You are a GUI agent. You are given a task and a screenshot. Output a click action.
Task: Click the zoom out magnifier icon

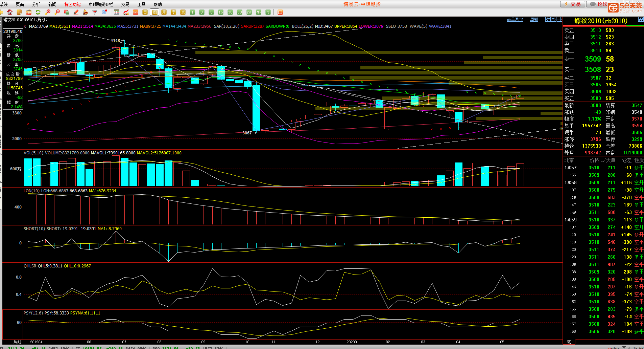57,12
